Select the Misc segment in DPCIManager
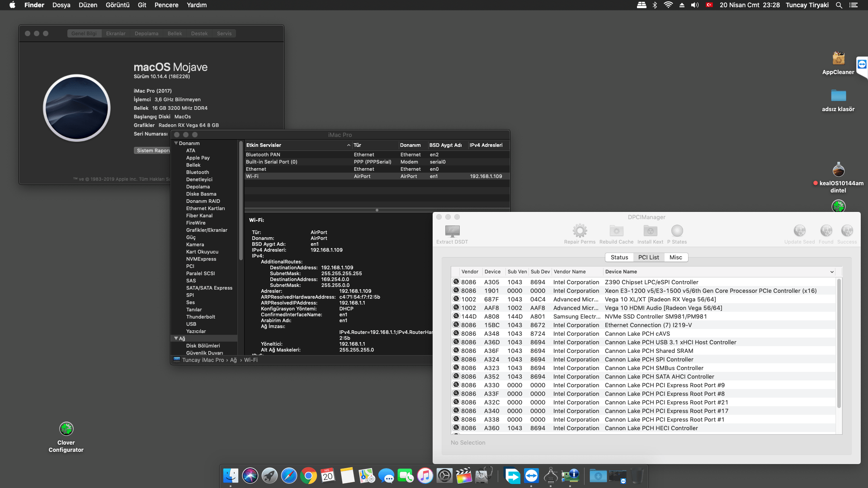The height and width of the screenshot is (488, 868). click(x=675, y=258)
